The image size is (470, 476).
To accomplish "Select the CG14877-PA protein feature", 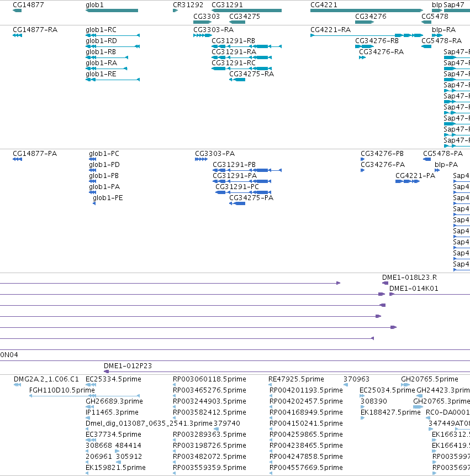I will (17, 159).
